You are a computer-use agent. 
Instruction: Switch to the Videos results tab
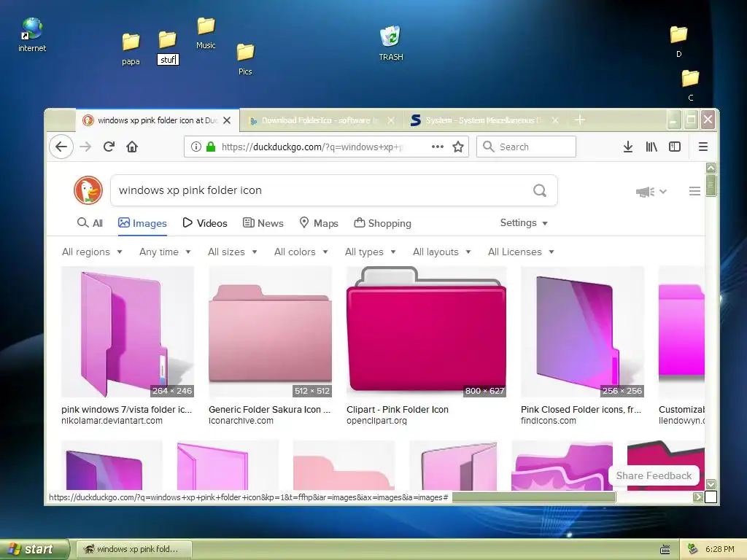pyautogui.click(x=205, y=223)
